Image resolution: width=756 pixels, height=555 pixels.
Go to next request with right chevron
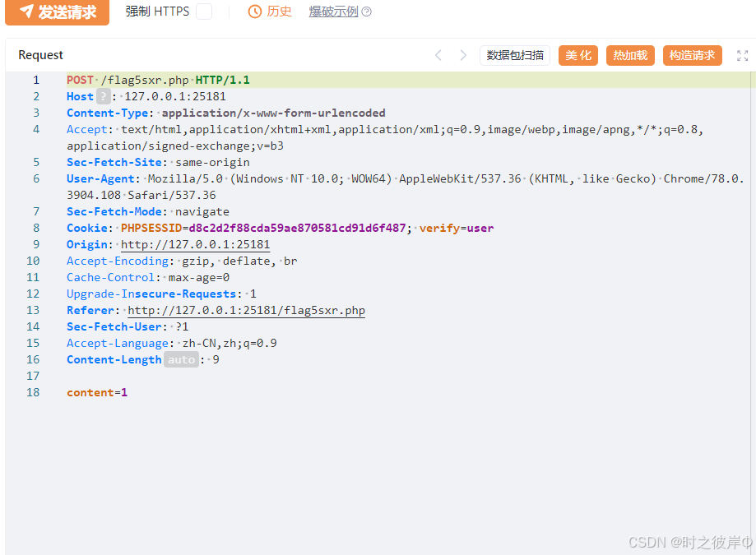pos(463,55)
